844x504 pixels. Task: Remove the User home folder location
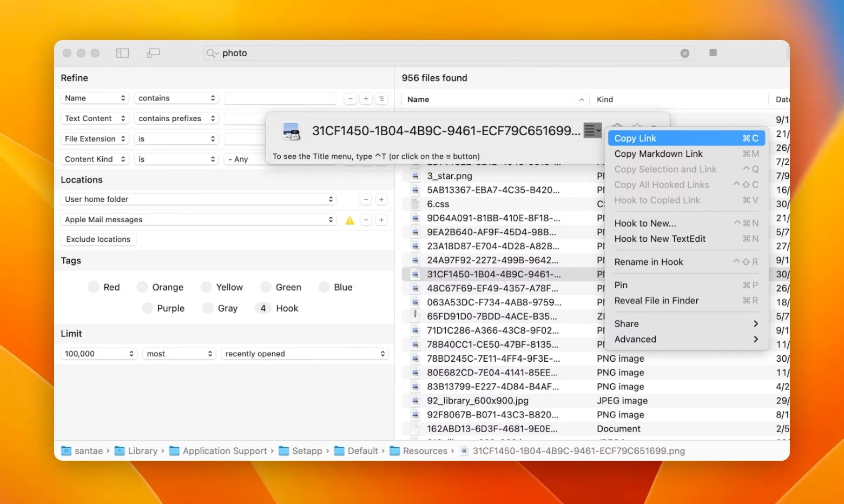pyautogui.click(x=366, y=200)
